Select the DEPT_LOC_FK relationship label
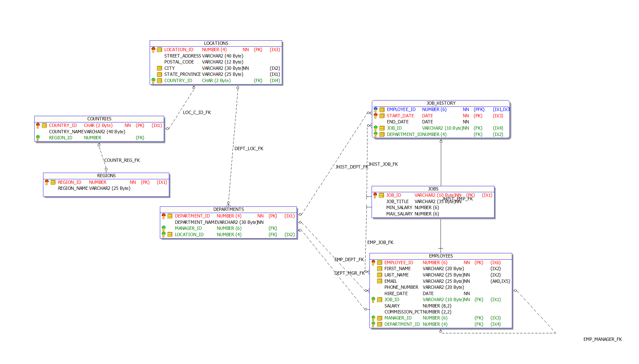This screenshot has height=364, width=639. [249, 149]
